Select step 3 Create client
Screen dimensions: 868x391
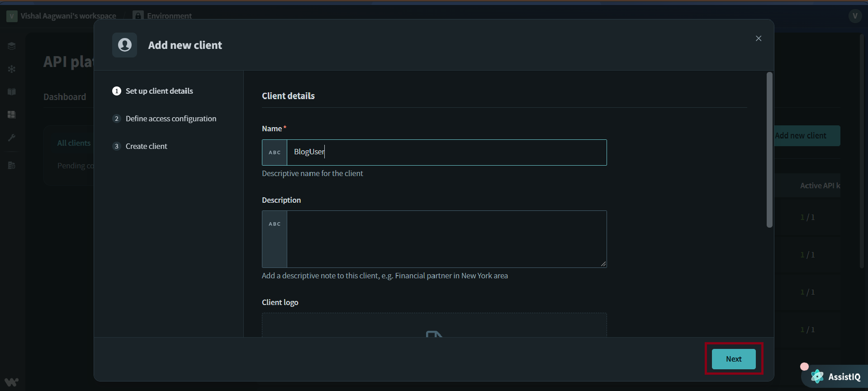pos(140,146)
